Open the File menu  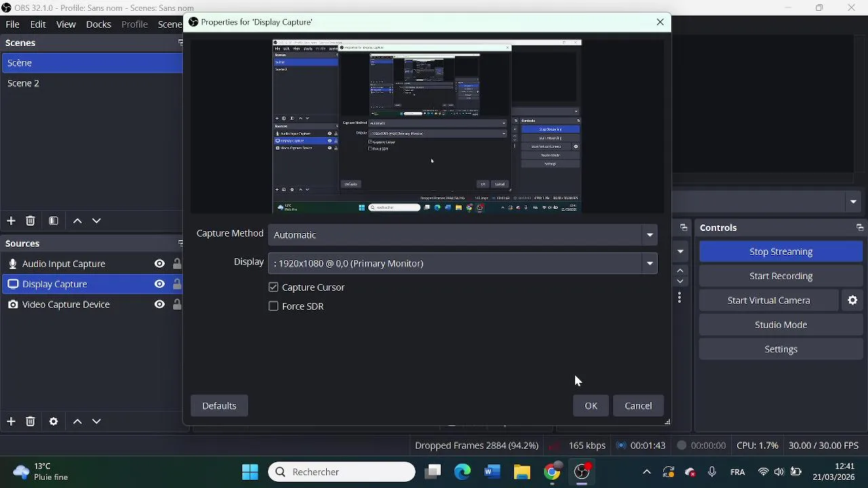tap(12, 24)
